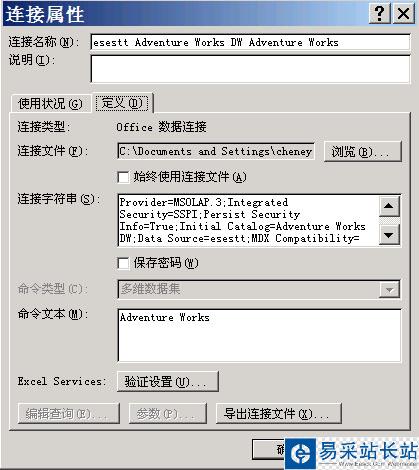The height and width of the screenshot is (470, 419).
Task: Close the 连接属性 dialog
Action: click(x=403, y=13)
